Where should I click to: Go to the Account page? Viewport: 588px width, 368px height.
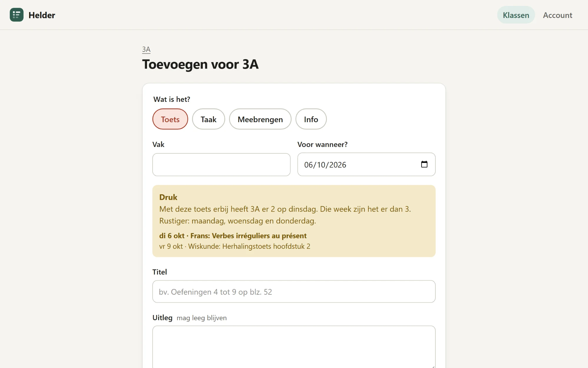click(557, 15)
